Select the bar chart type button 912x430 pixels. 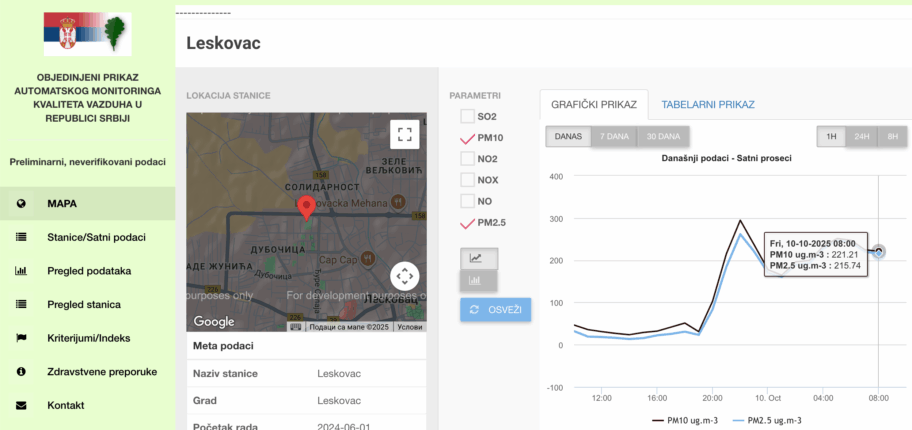[478, 280]
